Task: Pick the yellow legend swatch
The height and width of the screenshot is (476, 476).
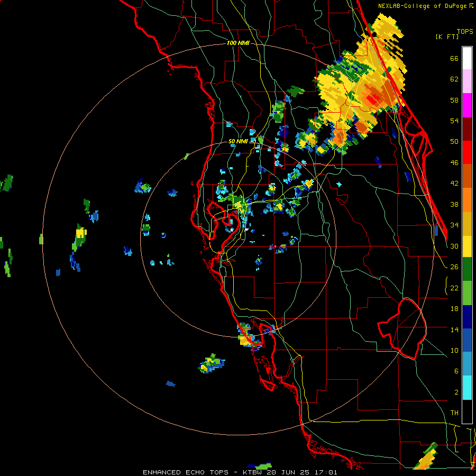Action: (x=467, y=246)
